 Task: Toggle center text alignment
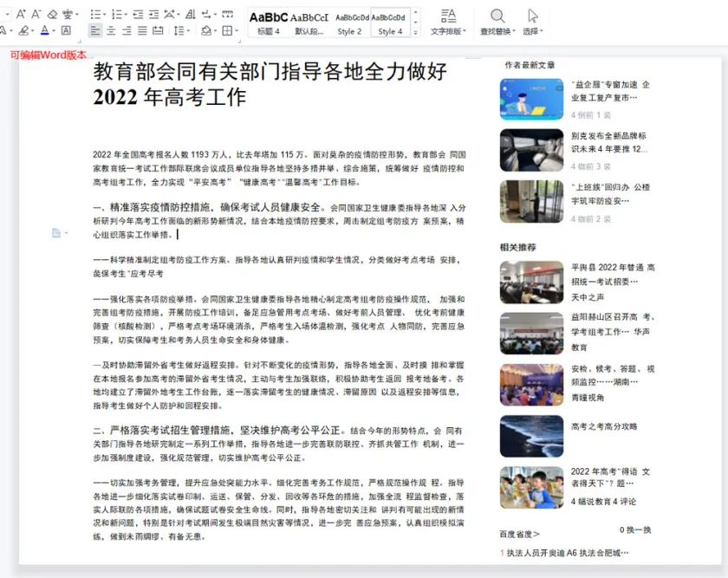(x=110, y=29)
